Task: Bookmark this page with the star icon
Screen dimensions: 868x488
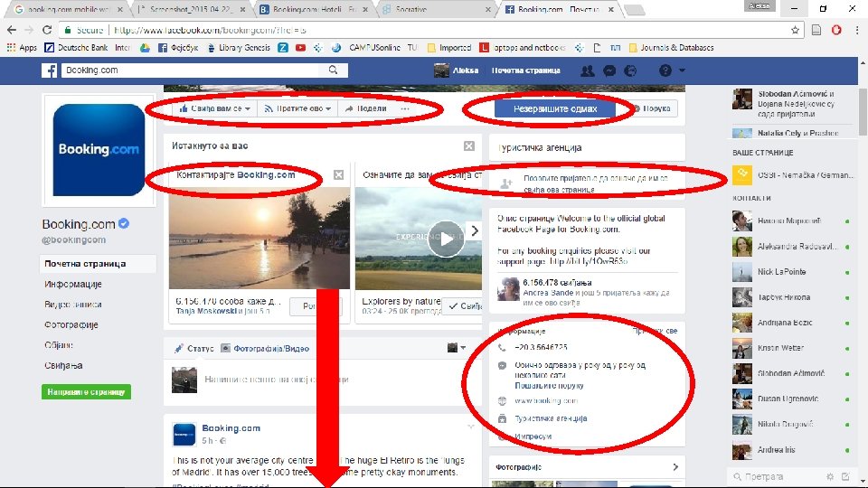Action: tap(795, 30)
